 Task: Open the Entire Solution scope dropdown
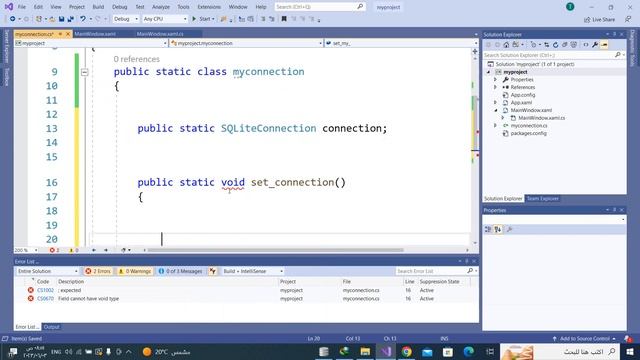click(47, 271)
